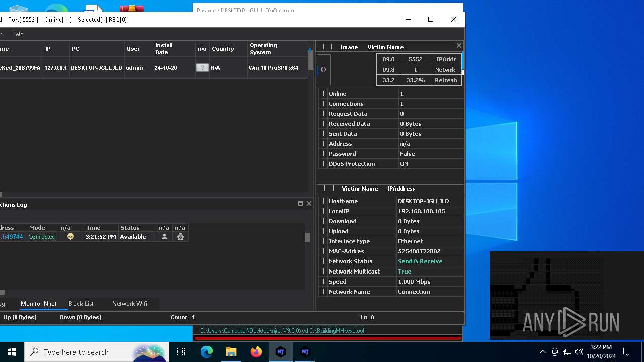Sort by IP column header
This screenshot has width=644, height=362.
pos(56,49)
